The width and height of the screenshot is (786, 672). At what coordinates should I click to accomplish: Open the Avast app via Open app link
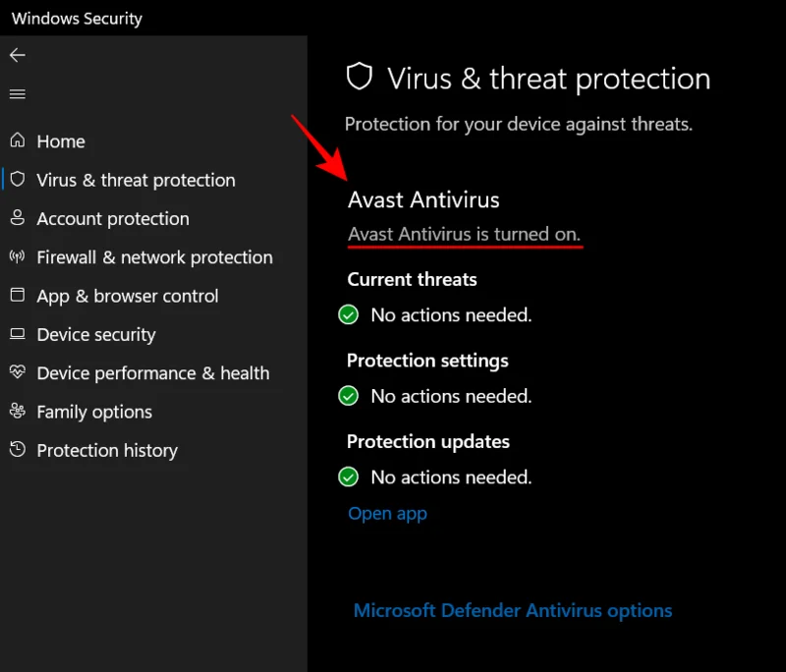click(x=387, y=513)
